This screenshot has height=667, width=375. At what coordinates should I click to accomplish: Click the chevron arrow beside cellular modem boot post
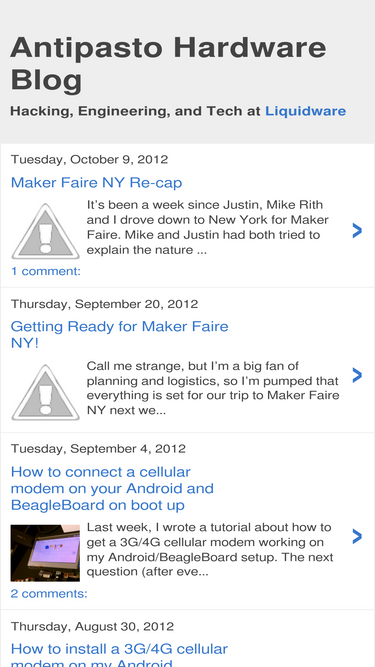(357, 537)
